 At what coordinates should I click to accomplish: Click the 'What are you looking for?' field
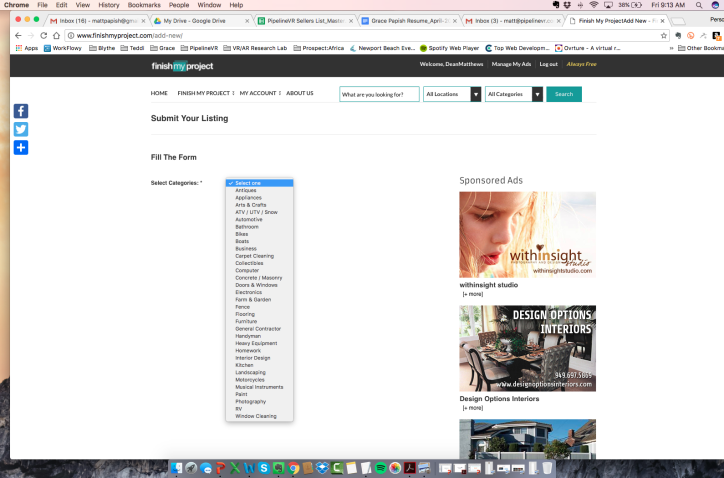tap(378, 94)
